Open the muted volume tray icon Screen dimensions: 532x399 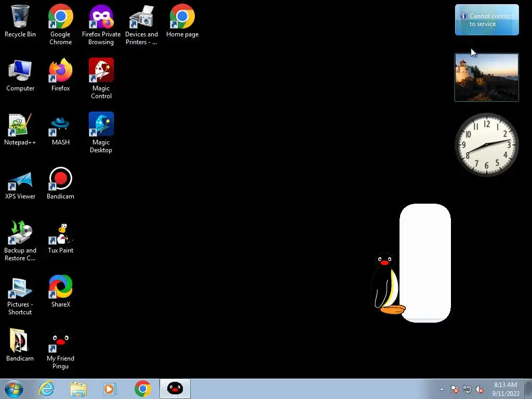tap(480, 389)
